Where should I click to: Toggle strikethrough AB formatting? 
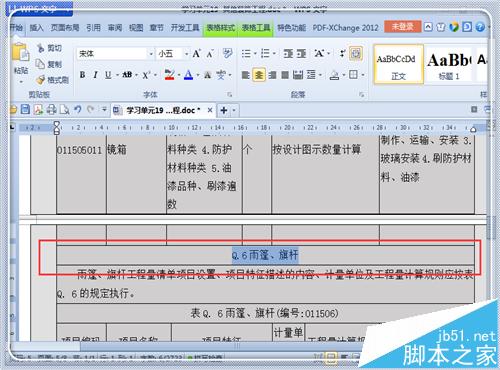pyautogui.click(x=127, y=75)
